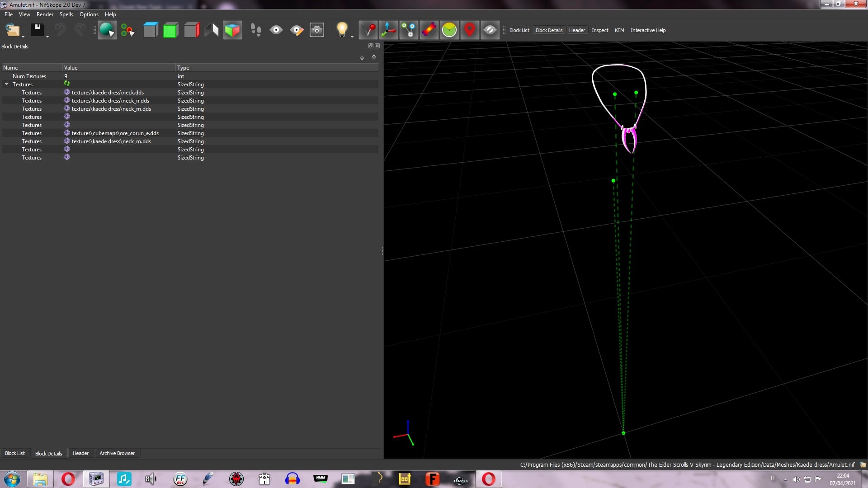
Task: Click the expand all double chevron
Action: [362, 58]
